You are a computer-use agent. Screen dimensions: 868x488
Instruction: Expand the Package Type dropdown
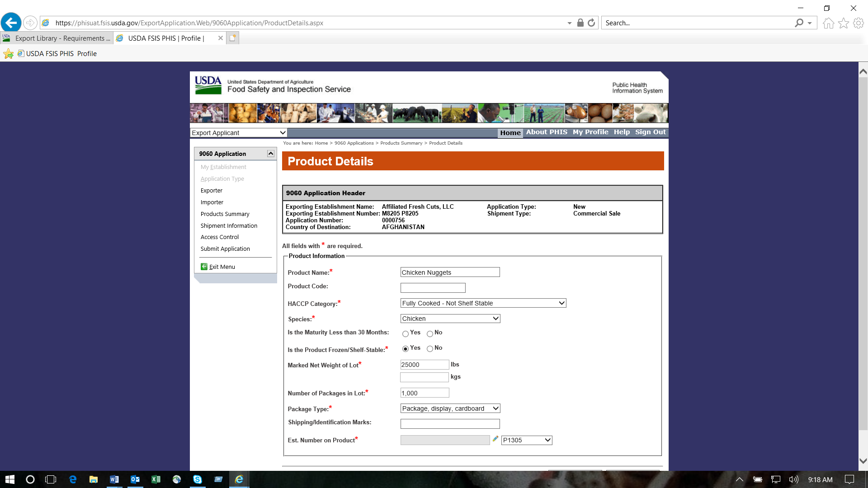coord(450,408)
